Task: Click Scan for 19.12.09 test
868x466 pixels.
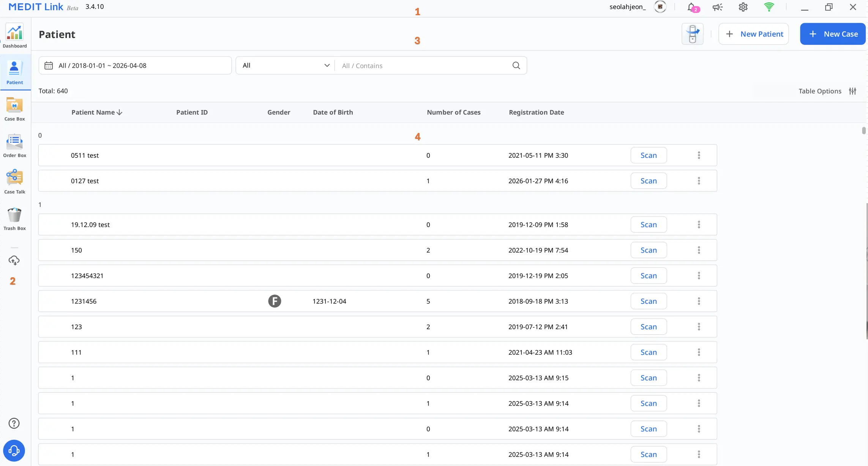Action: point(649,224)
